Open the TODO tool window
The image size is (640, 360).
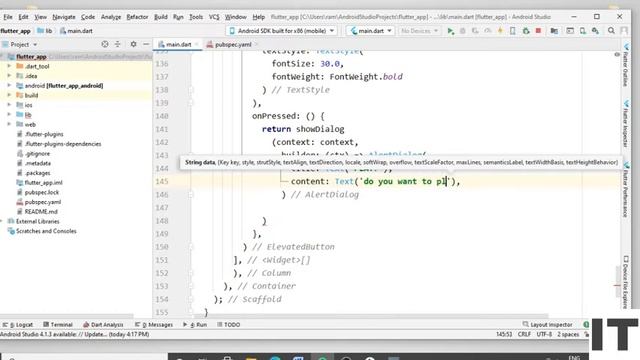[228, 324]
